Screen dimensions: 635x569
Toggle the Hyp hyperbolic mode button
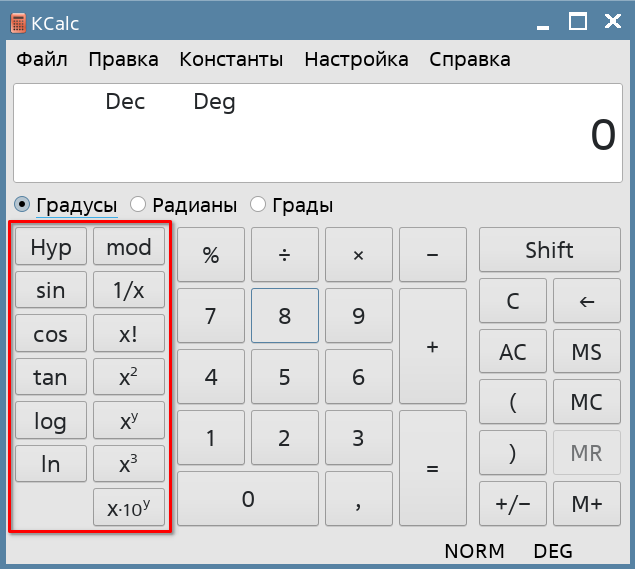pyautogui.click(x=50, y=248)
